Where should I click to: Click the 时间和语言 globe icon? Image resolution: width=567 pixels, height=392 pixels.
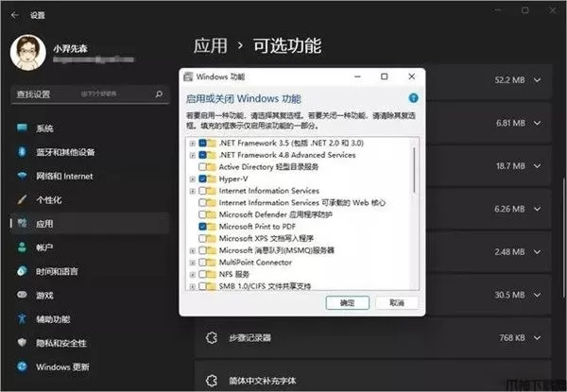(x=22, y=271)
